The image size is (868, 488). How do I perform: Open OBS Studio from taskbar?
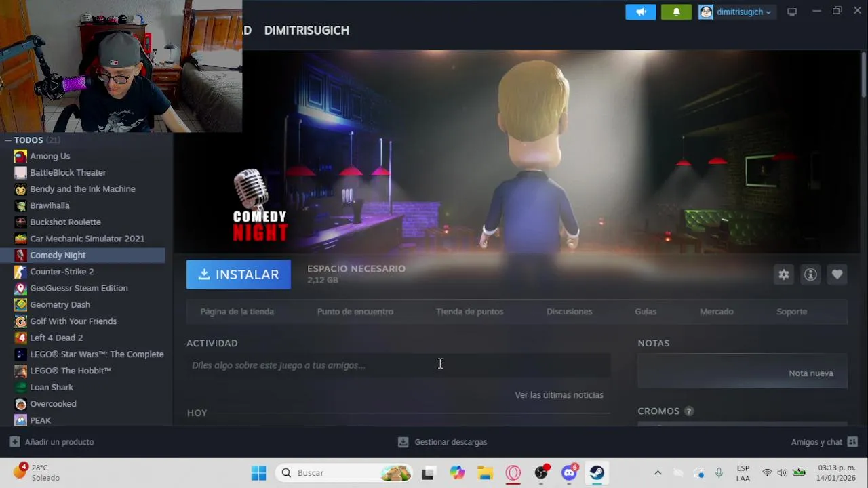pyautogui.click(x=541, y=473)
